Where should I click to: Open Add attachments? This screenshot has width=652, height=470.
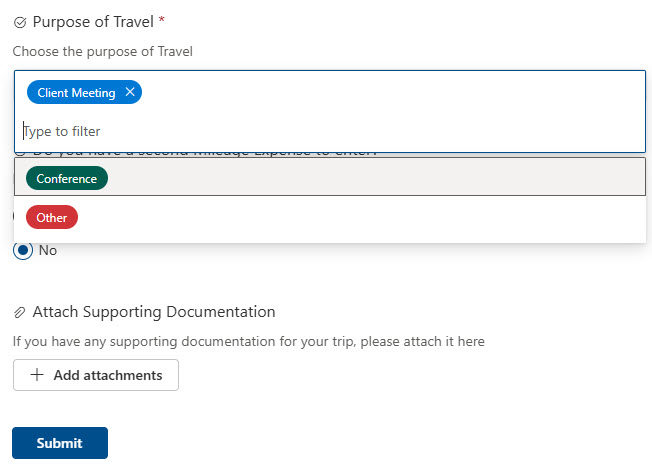[96, 375]
